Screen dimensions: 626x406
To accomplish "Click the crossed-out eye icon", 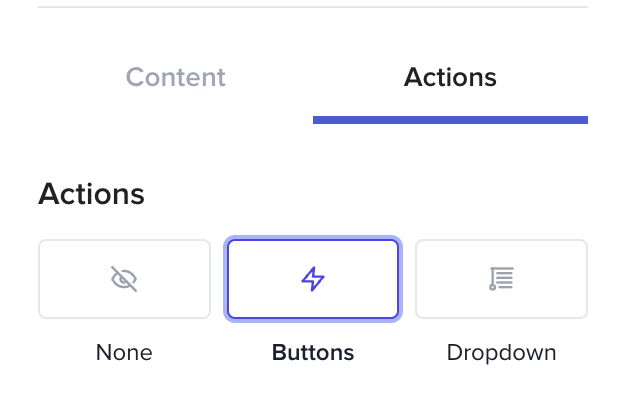I will coord(124,279).
